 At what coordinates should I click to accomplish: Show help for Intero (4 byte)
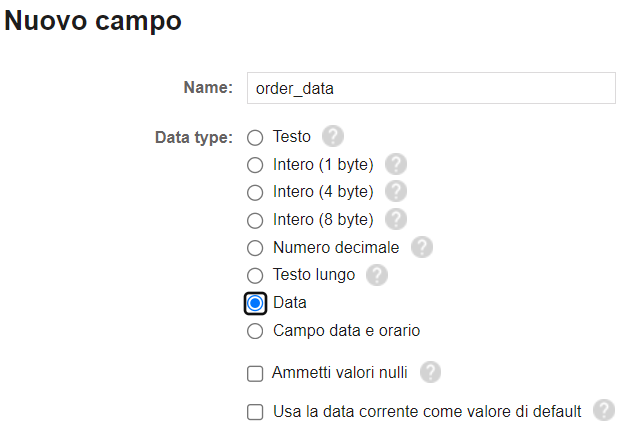click(x=396, y=191)
